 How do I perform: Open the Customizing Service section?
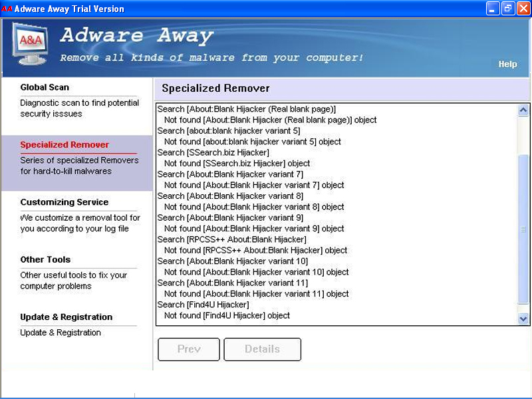click(x=65, y=202)
